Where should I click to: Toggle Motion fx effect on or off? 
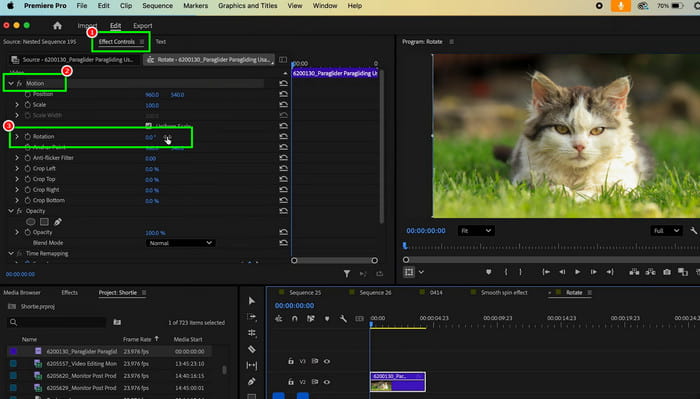pos(19,83)
